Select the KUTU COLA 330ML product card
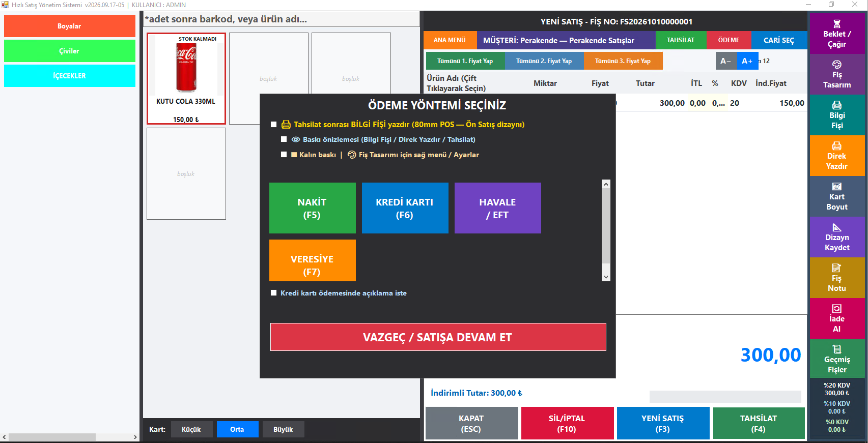The image size is (868, 443). 186,78
